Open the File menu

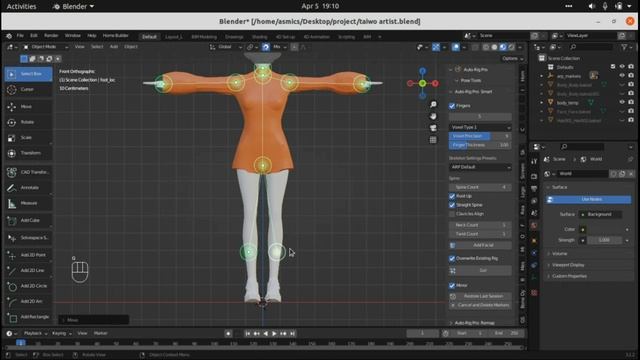coord(20,36)
